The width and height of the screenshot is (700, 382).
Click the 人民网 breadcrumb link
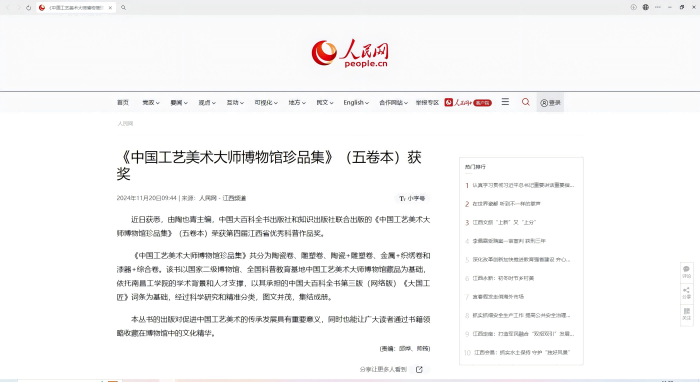(125, 124)
